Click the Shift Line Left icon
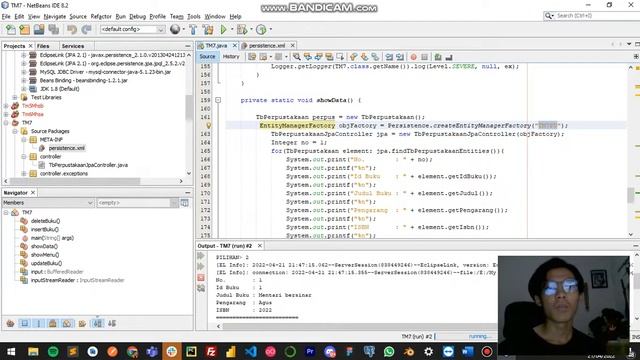 389,57
